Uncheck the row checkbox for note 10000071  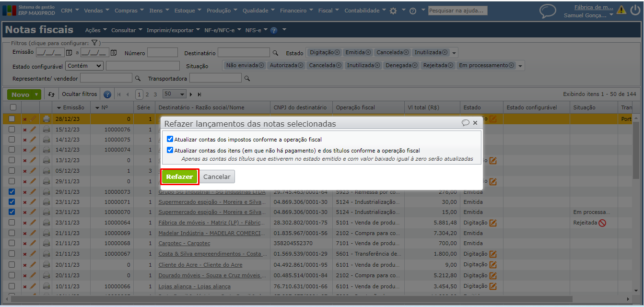click(x=12, y=202)
